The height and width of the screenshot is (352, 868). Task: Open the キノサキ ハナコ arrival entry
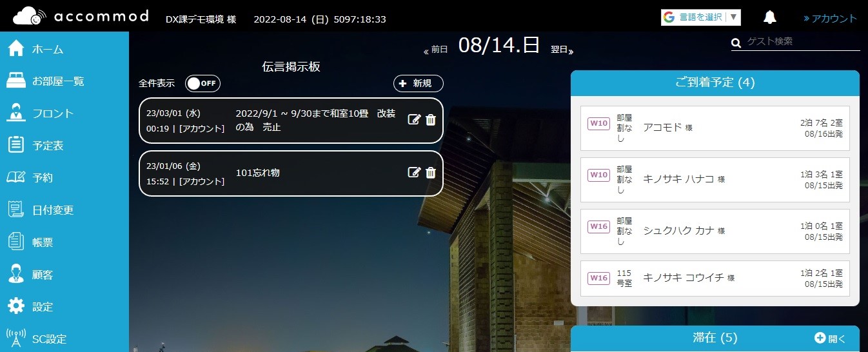[x=715, y=179]
